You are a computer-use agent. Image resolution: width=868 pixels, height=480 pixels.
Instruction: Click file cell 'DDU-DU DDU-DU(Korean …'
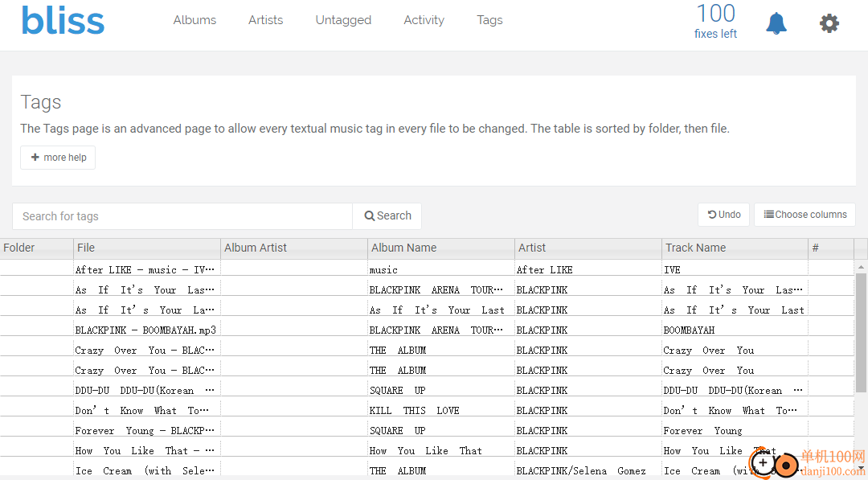pos(147,390)
